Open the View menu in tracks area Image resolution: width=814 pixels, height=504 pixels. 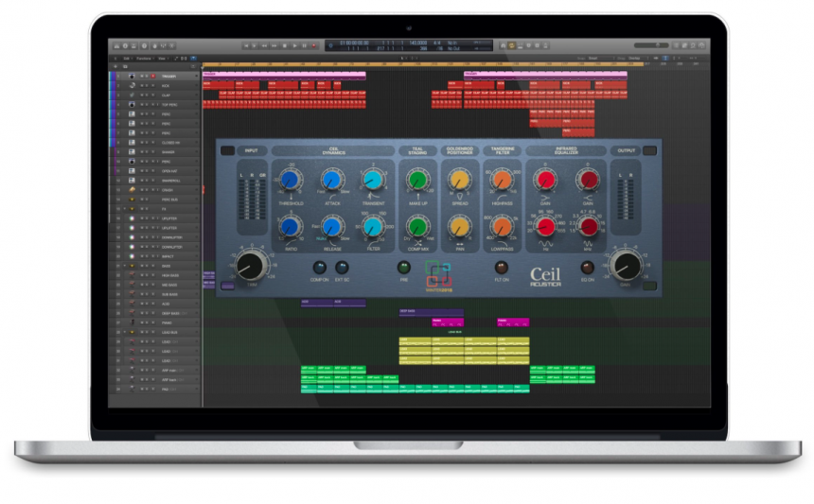[162, 58]
